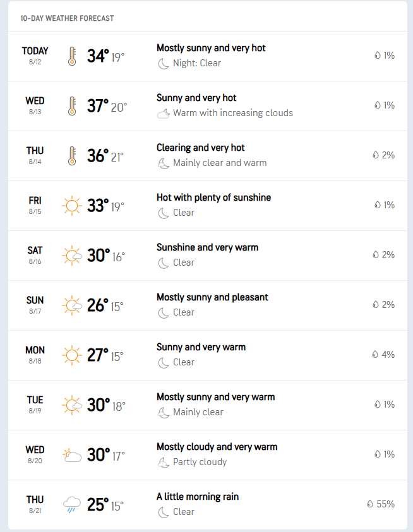Click the 37° high temperature on Wednesday

point(98,105)
